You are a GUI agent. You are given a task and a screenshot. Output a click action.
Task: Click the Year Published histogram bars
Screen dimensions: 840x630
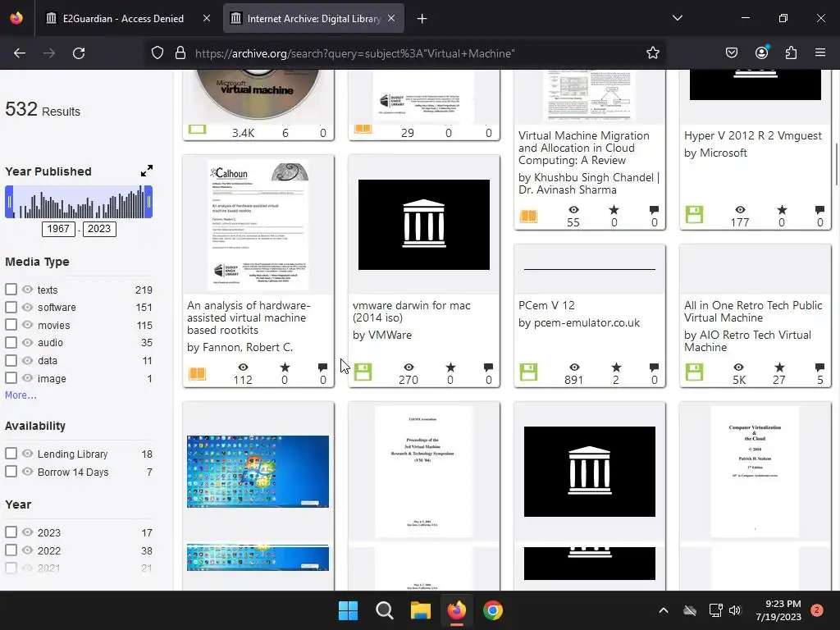click(x=79, y=202)
